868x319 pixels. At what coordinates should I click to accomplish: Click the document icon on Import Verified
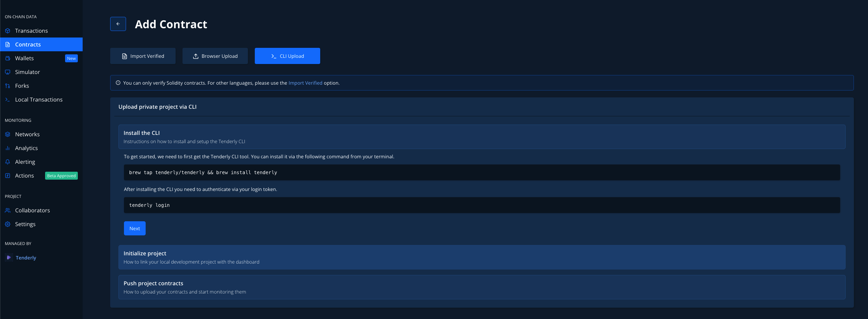[125, 56]
